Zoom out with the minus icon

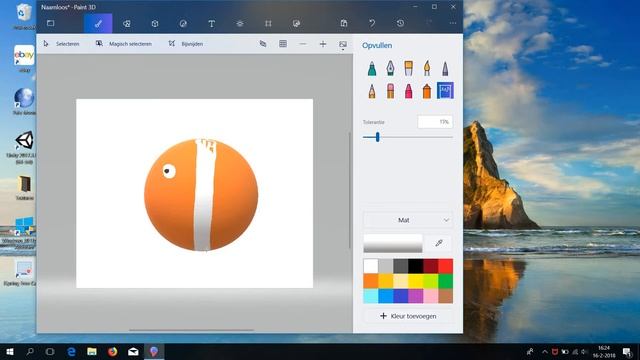pos(303,44)
